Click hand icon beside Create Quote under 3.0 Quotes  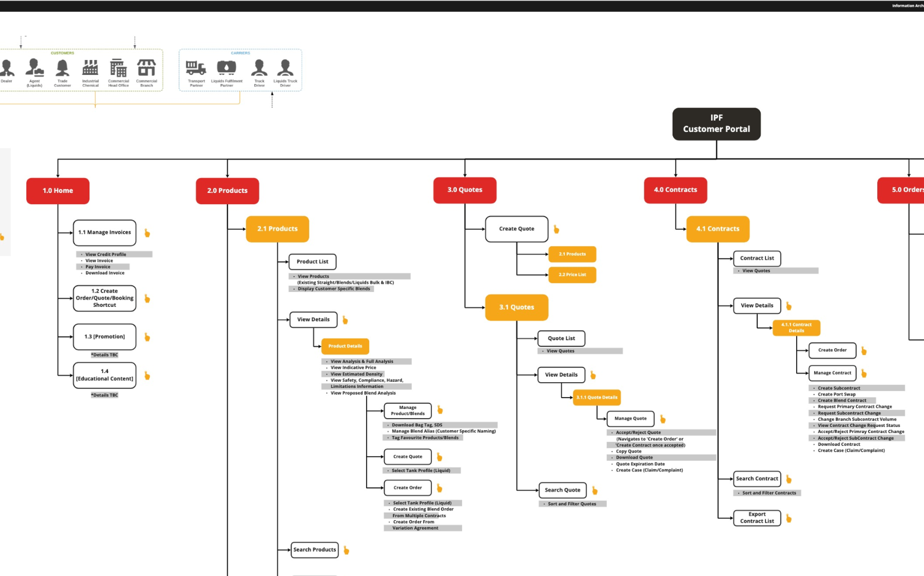pos(556,229)
